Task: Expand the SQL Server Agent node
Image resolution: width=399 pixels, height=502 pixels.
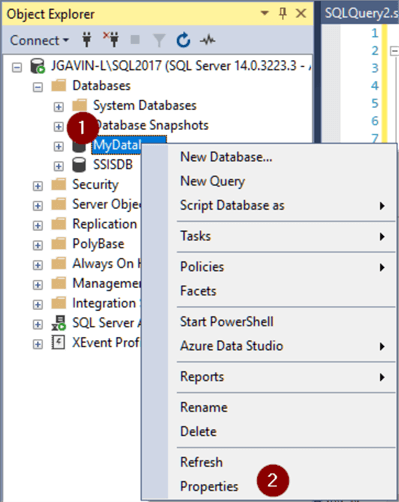Action: tap(38, 324)
